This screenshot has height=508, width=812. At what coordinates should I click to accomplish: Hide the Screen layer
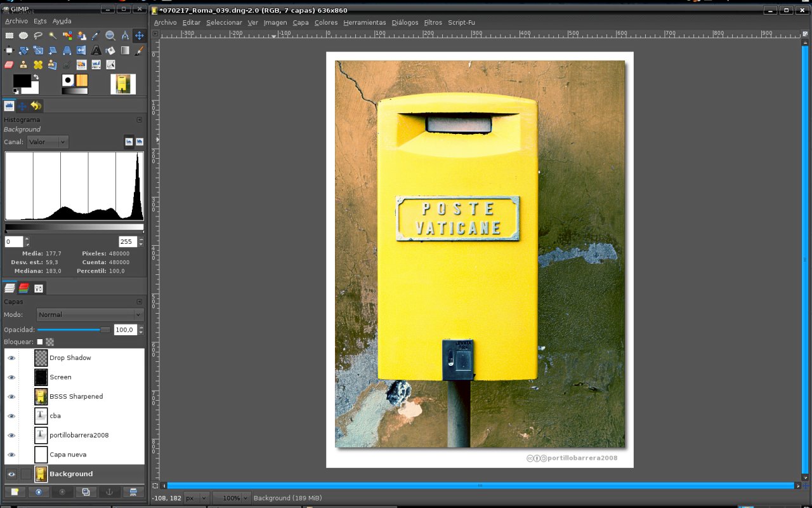[11, 377]
